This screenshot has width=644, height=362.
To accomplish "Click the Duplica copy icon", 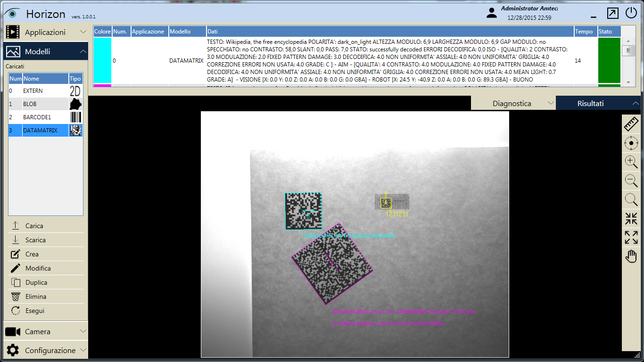I will tap(16, 282).
